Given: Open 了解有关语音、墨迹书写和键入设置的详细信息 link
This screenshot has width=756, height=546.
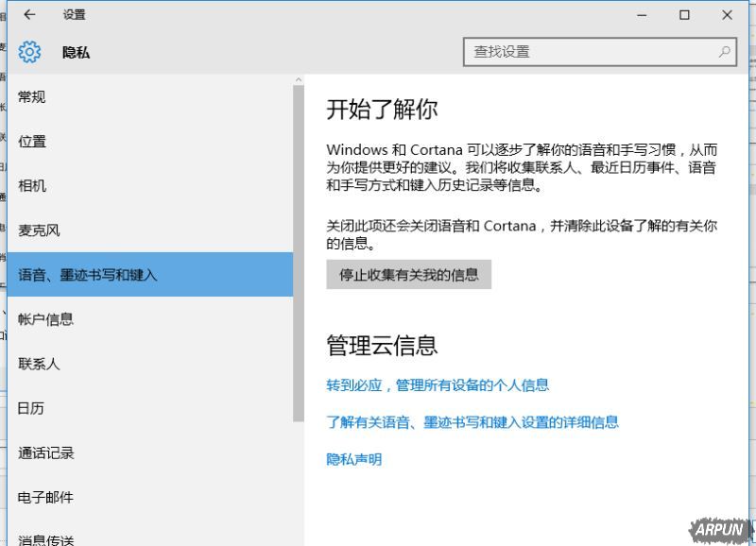Looking at the screenshot, I should 472,422.
